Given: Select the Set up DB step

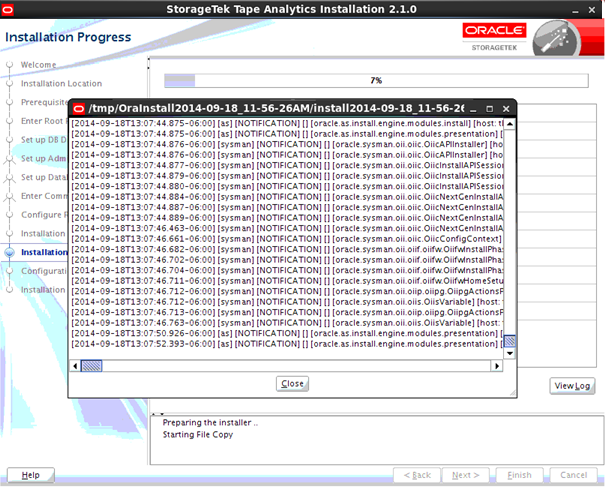Looking at the screenshot, I should pos(44,140).
